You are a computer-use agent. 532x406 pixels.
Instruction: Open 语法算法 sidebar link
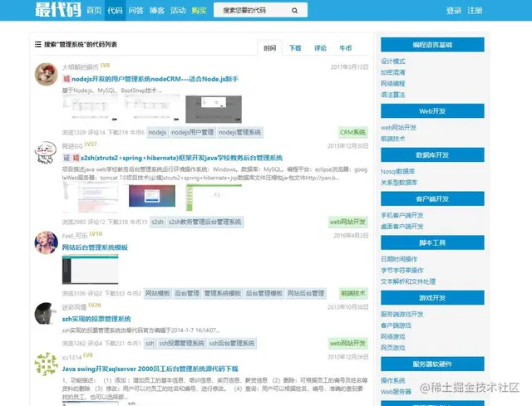pos(393,95)
